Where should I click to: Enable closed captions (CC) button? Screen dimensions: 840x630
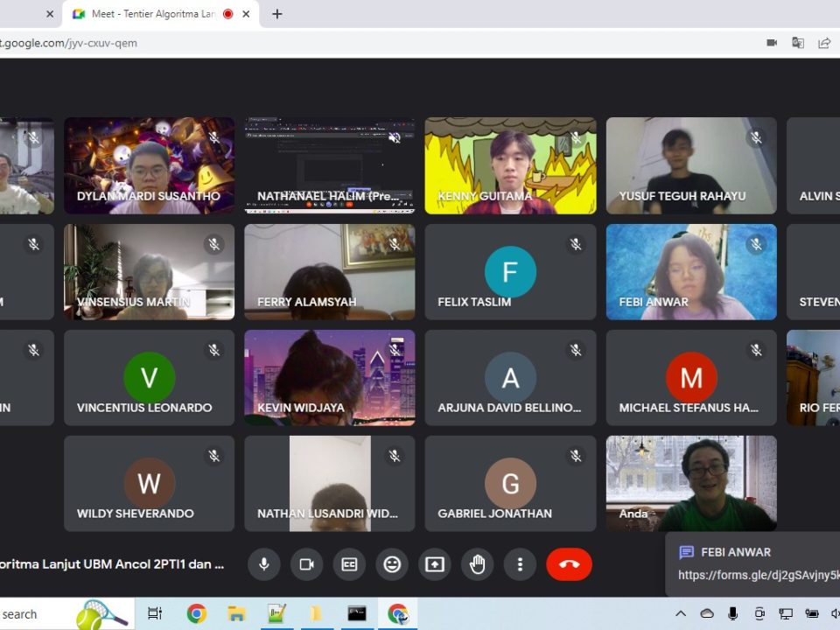[349, 564]
